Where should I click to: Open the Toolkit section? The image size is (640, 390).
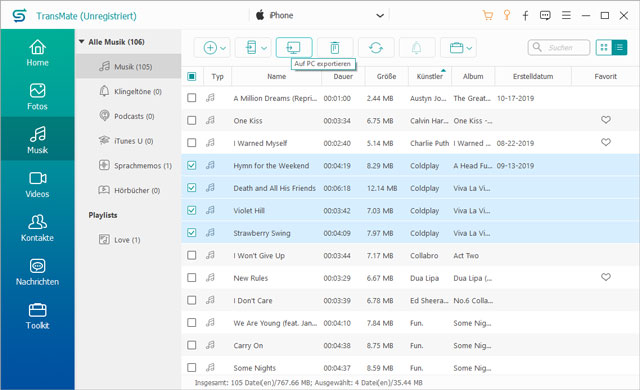pos(37,316)
